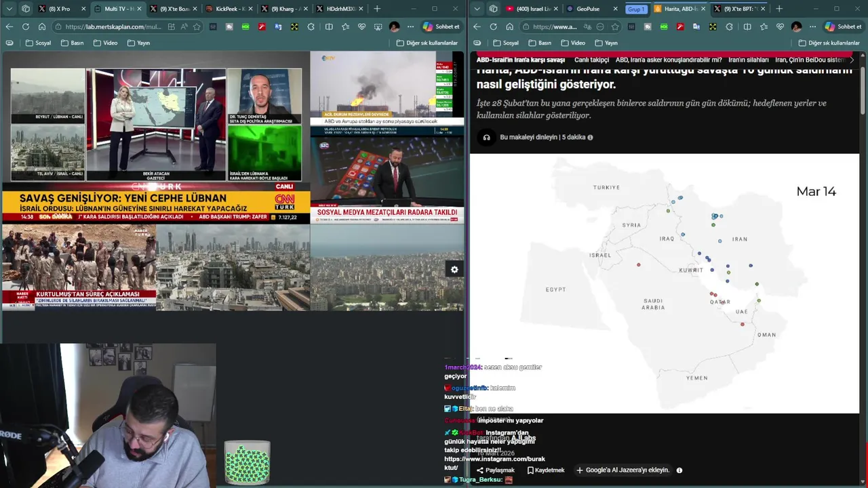Viewport: 868px width, 488px height.
Task: Open three-dot settings menu in left browser
Action: [x=410, y=26]
